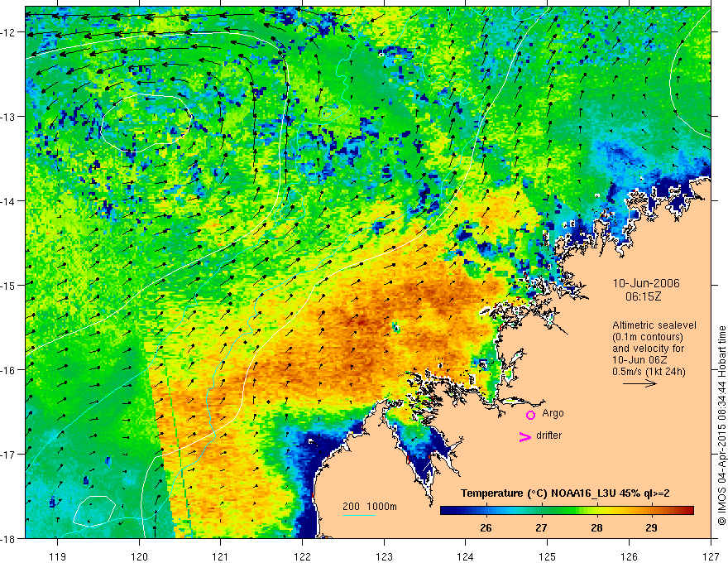
Task: Click the longitude label 127
Action: click(711, 556)
